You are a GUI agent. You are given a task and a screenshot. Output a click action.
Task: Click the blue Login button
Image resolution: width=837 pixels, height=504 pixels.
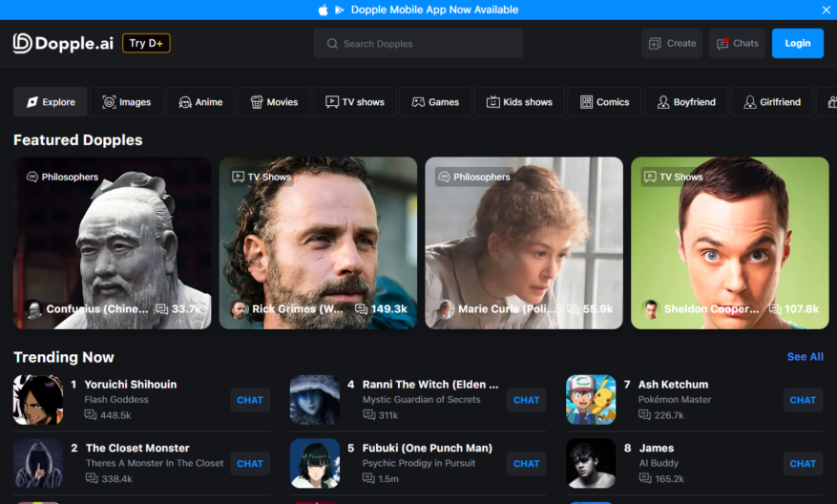coord(798,43)
